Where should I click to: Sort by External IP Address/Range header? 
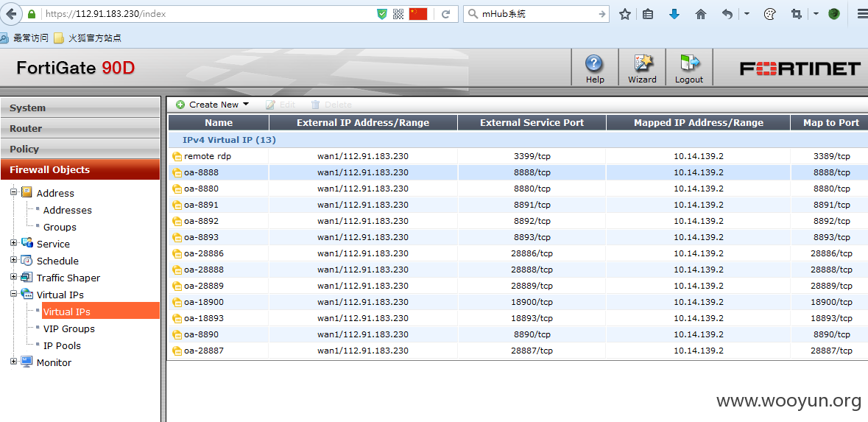(363, 122)
